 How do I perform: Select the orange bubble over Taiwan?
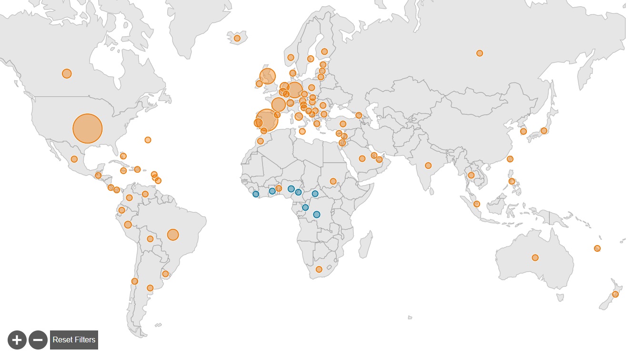(x=510, y=159)
